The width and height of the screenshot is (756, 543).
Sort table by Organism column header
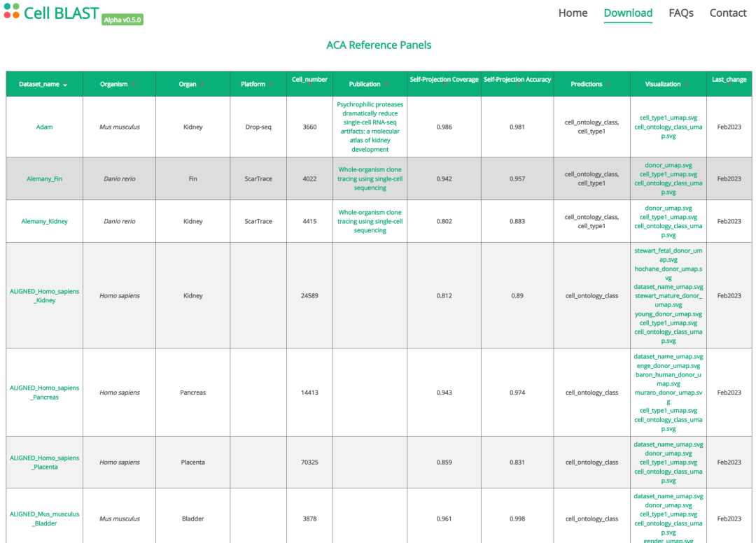tap(119, 84)
